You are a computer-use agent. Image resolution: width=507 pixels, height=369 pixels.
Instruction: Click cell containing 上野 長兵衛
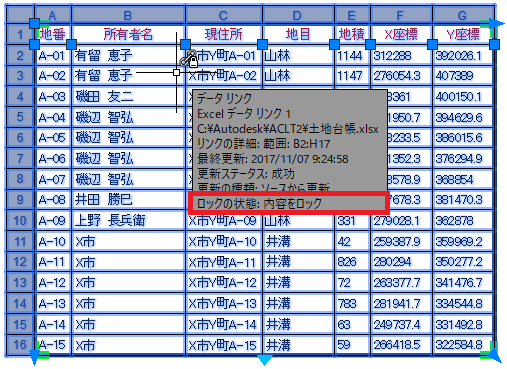(x=128, y=220)
